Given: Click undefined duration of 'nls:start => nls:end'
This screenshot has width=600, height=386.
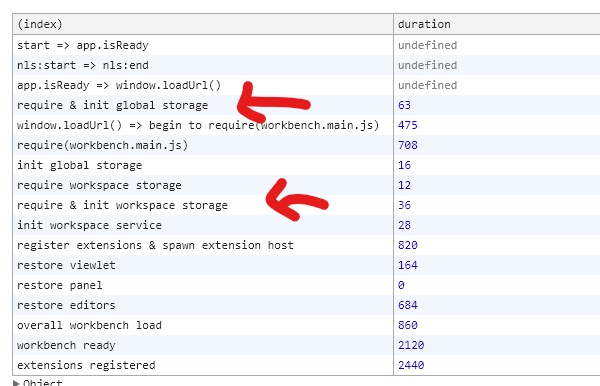Looking at the screenshot, I should (427, 65).
